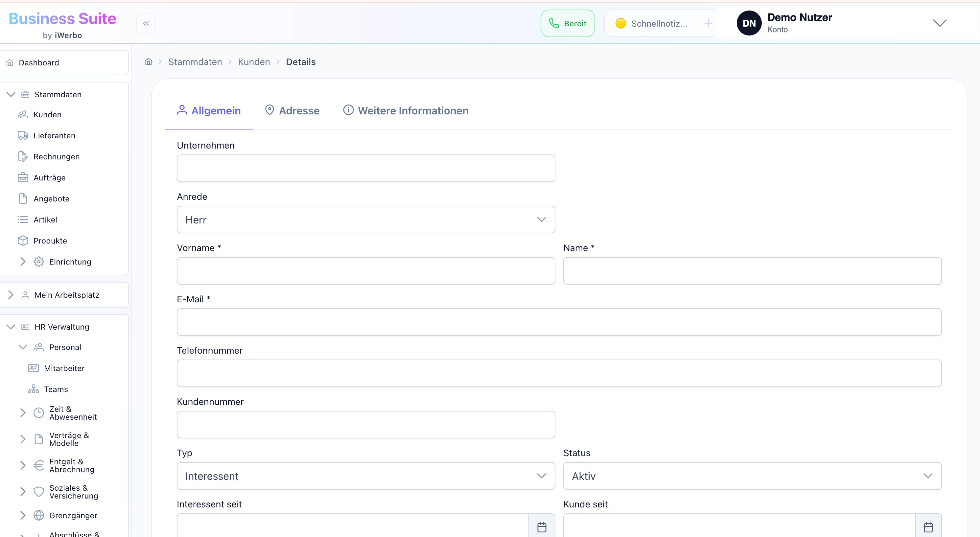Collapse the Stammdaten section chevron
This screenshot has height=537, width=980.
pos(11,94)
